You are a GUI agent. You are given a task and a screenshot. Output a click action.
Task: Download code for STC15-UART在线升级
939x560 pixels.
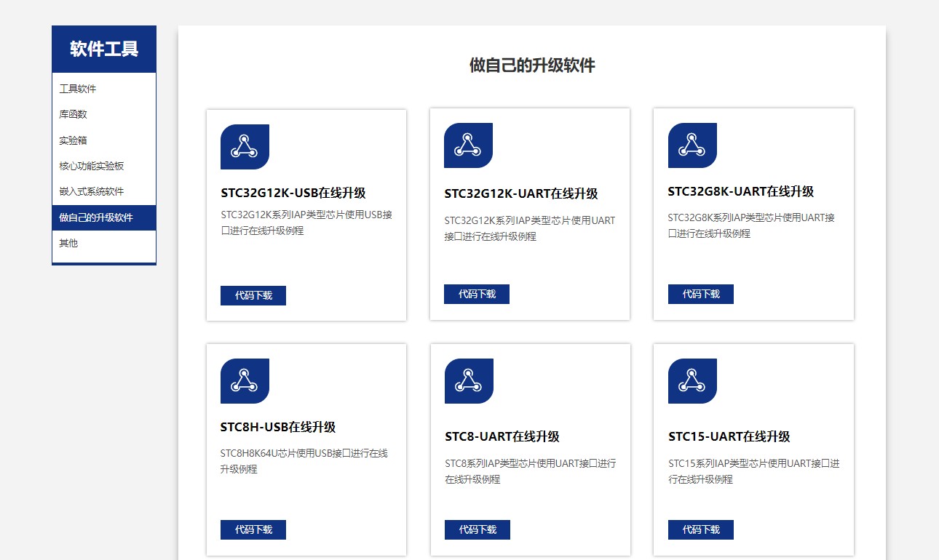click(701, 530)
